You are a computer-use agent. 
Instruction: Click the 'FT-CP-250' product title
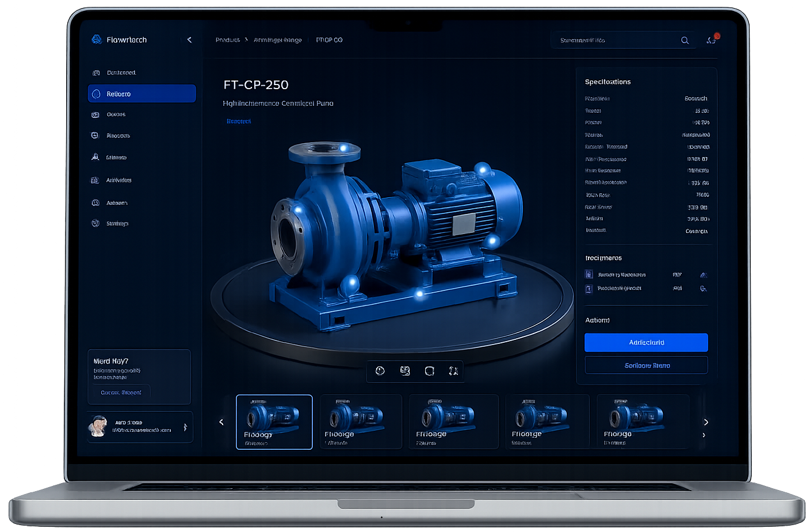click(256, 85)
